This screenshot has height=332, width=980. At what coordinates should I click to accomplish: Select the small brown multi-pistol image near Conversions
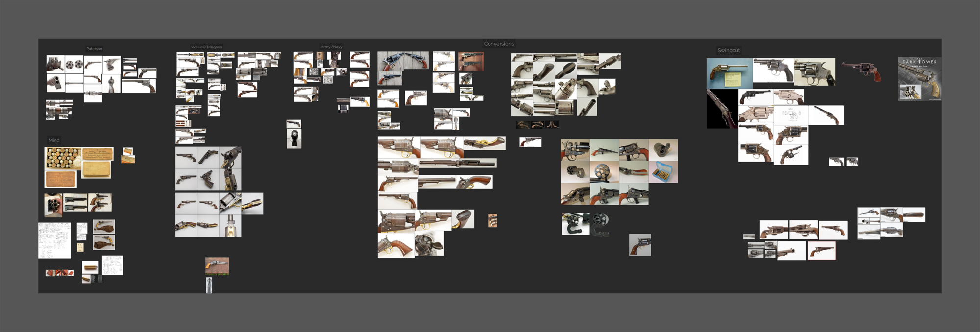point(492,220)
